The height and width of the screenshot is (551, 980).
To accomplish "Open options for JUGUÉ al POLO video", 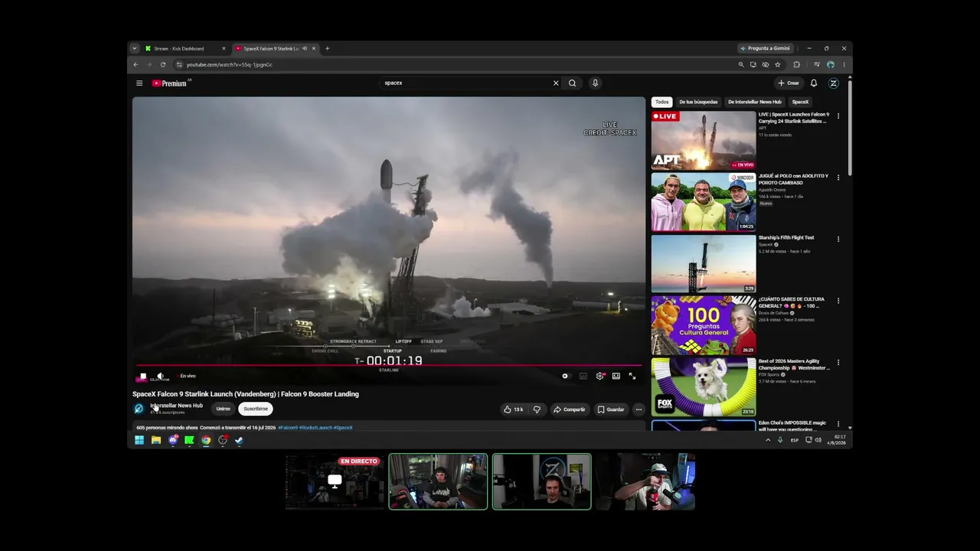I will (838, 178).
